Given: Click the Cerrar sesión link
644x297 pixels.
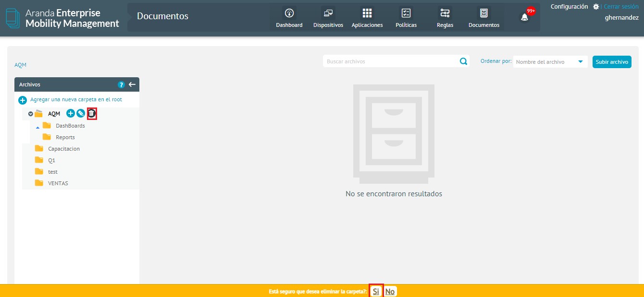Looking at the screenshot, I should click(x=621, y=7).
